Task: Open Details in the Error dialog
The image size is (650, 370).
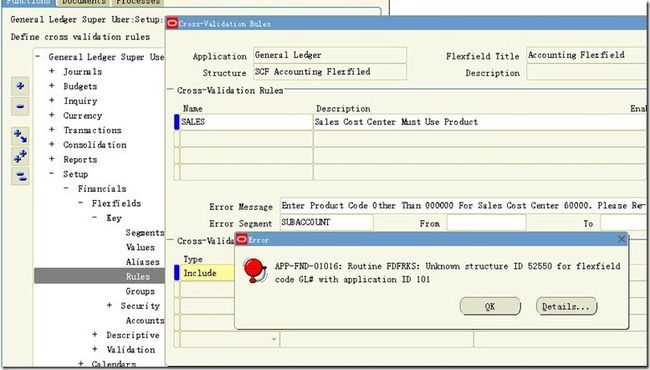Action: 566,306
